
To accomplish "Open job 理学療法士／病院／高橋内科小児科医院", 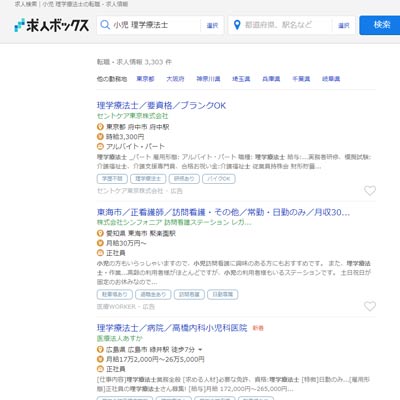I will [x=172, y=328].
